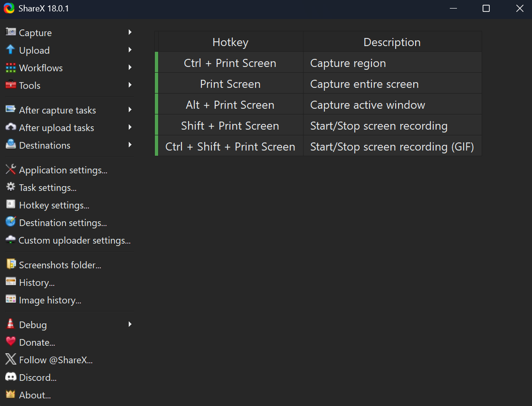Click the red toolbox Tools icon

pos(10,85)
